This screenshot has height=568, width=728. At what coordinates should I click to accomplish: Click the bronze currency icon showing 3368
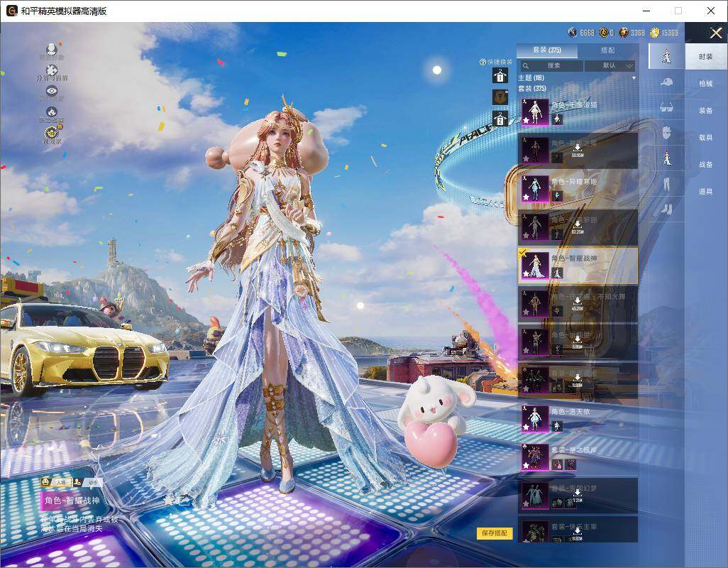click(x=624, y=33)
